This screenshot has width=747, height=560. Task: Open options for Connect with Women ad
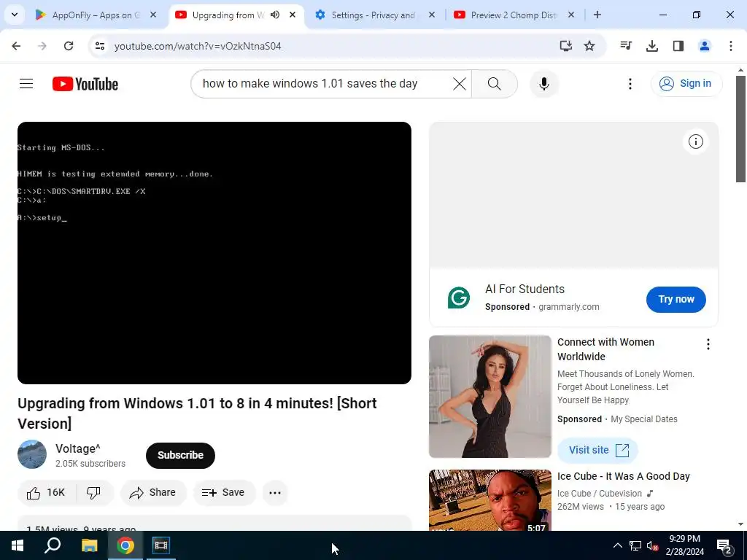[x=708, y=344]
